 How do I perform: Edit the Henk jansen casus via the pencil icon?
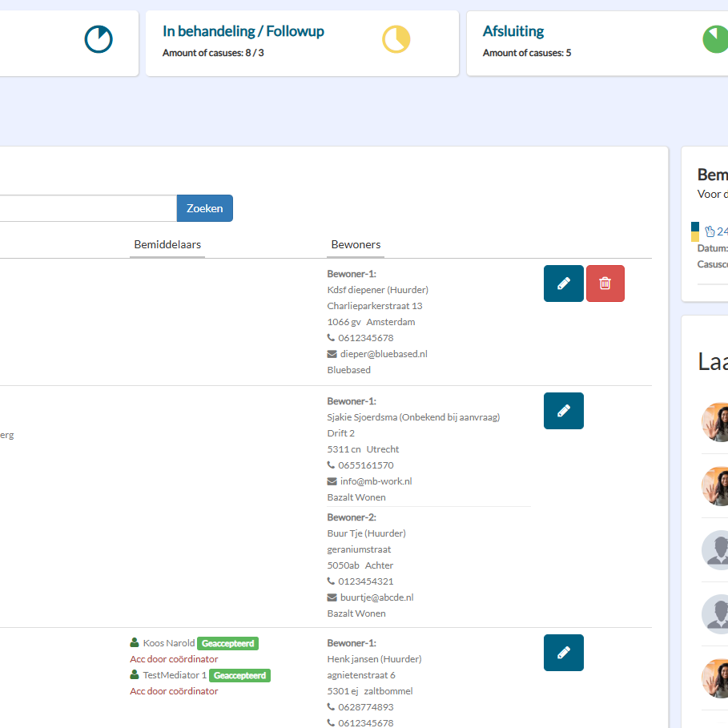tap(563, 653)
